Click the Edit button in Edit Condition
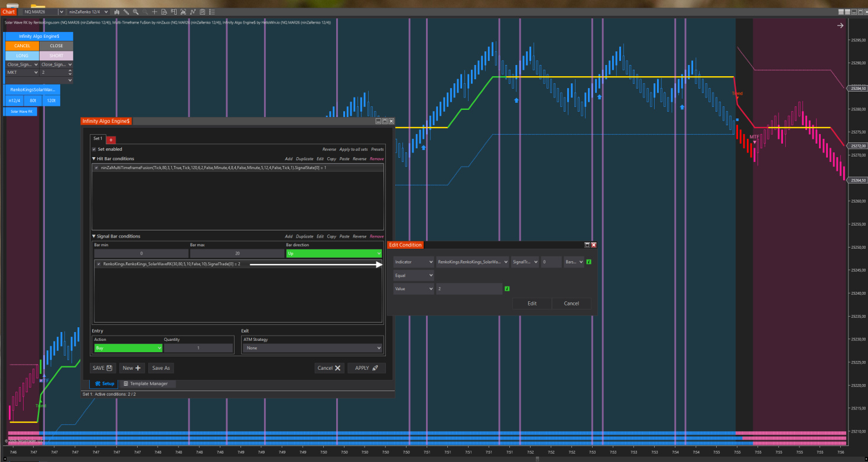This screenshot has width=868, height=462. pyautogui.click(x=532, y=304)
